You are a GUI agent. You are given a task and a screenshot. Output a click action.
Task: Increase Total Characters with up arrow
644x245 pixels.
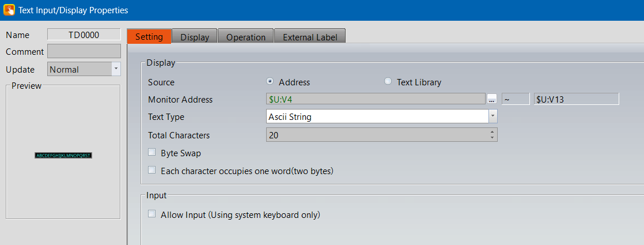[492, 131]
